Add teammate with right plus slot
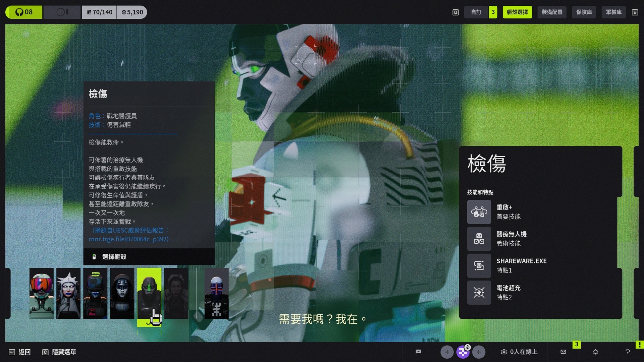 point(479,352)
